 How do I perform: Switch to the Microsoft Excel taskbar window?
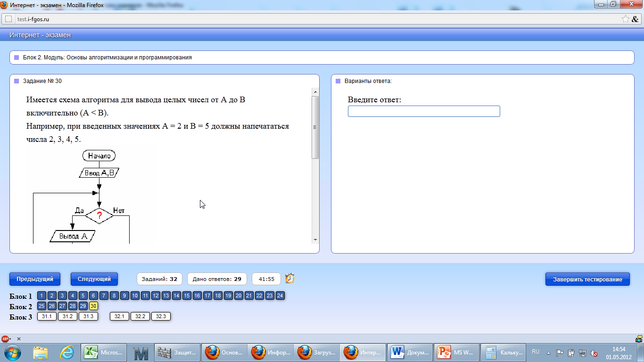coord(104,353)
